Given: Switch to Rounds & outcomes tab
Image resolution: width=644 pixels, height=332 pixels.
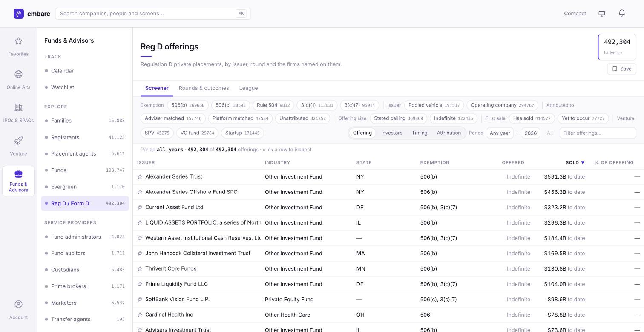Looking at the screenshot, I should point(204,88).
